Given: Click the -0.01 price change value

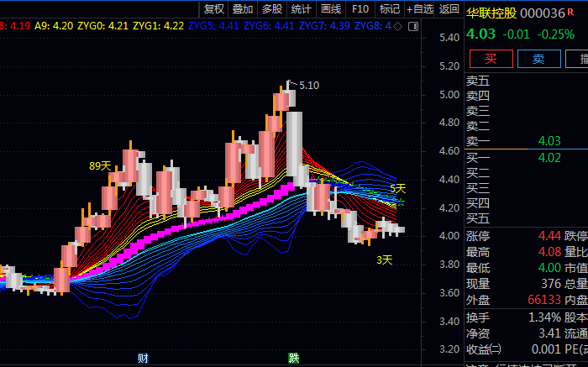Looking at the screenshot, I should 516,34.
